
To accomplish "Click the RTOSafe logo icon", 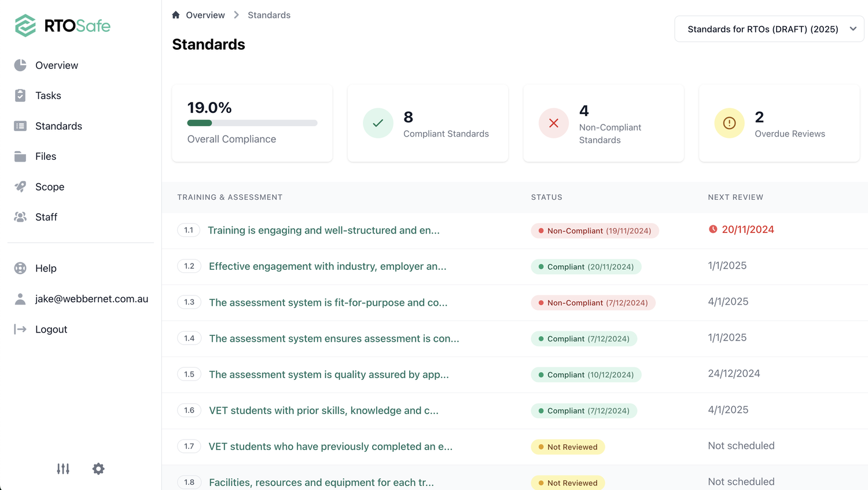I will click(x=25, y=25).
